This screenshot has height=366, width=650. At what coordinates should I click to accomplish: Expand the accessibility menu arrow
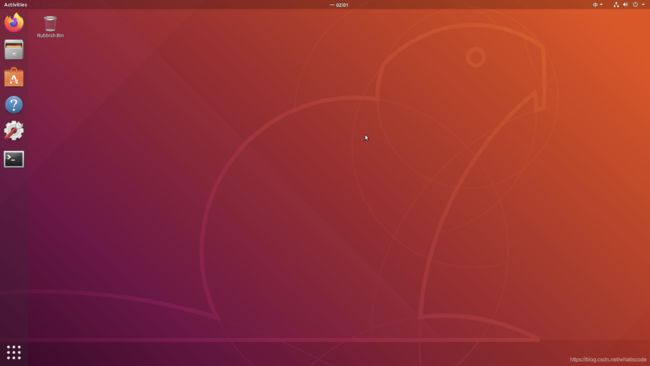click(601, 5)
